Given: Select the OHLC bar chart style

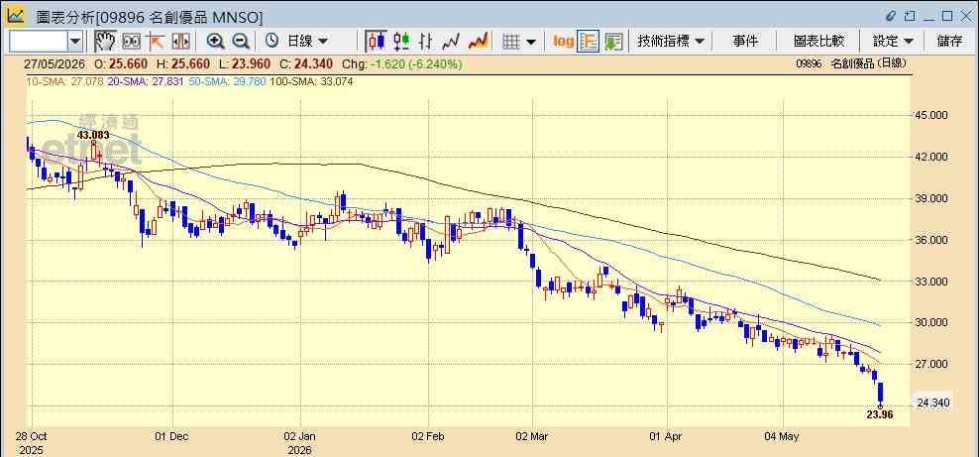Looking at the screenshot, I should pyautogui.click(x=426, y=42).
